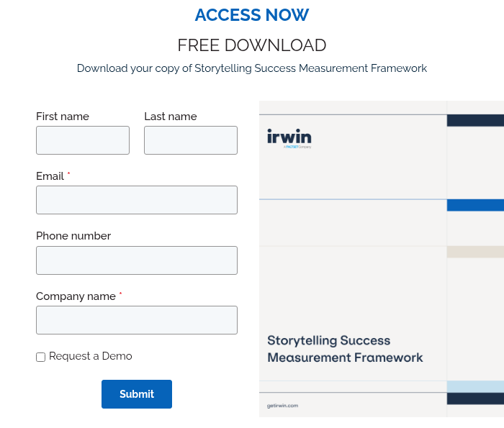Click 'Download your copy of Storytelling...' subtitle
The height and width of the screenshot is (428, 504).
point(252,68)
